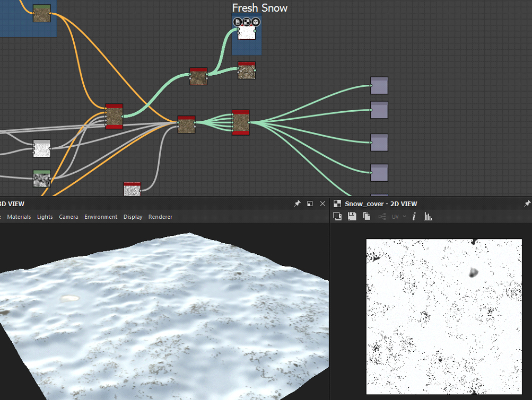The image size is (532, 400).
Task: Open the Display menu in the 3D view
Action: pos(133,217)
